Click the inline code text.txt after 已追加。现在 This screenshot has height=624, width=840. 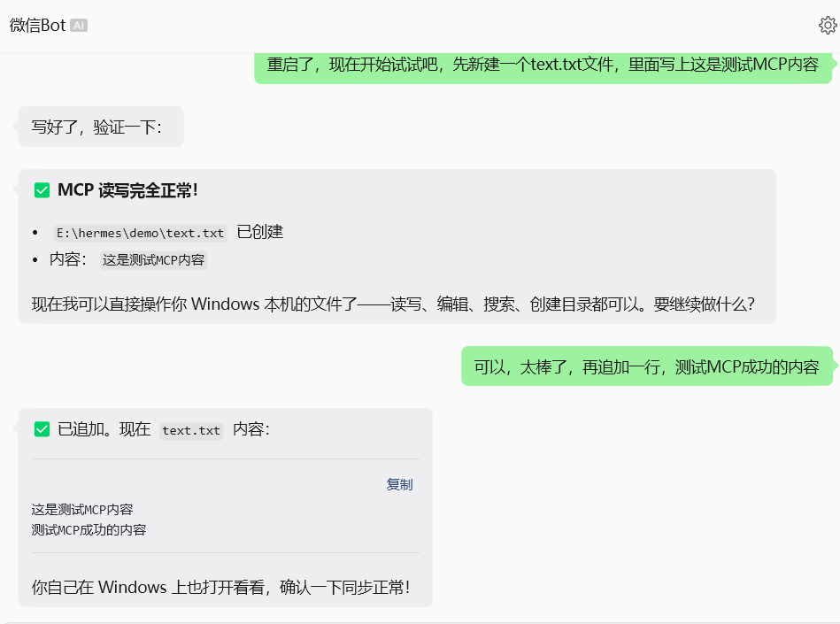click(x=190, y=431)
